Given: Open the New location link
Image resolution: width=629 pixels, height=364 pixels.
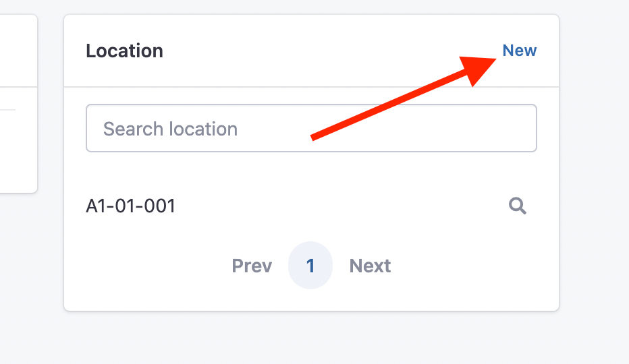Looking at the screenshot, I should [x=520, y=51].
